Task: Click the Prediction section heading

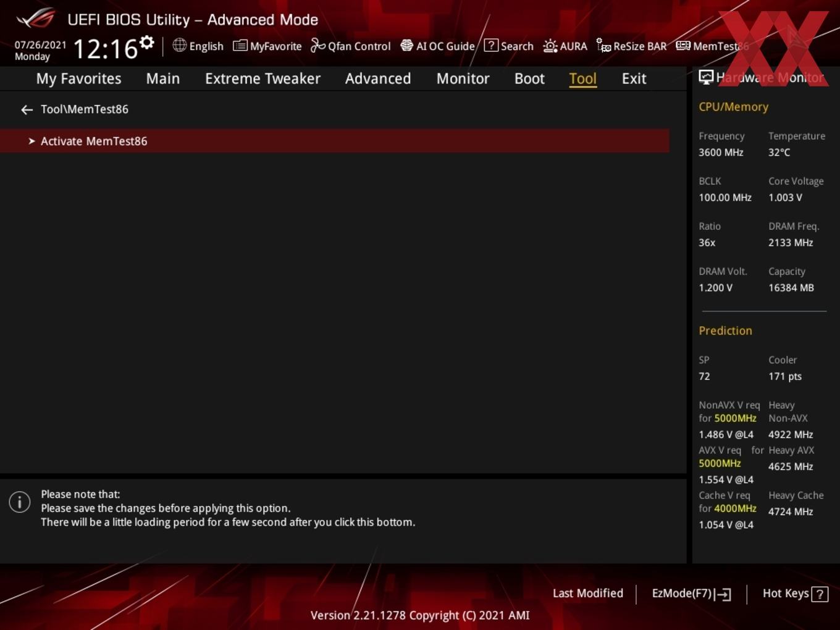Action: pyautogui.click(x=725, y=331)
